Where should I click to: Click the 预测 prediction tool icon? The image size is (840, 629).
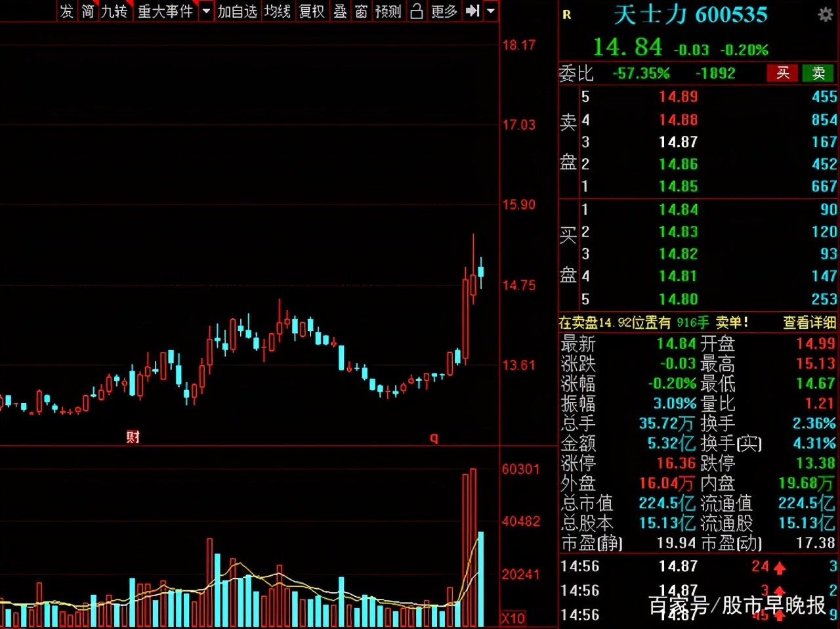pos(388,11)
